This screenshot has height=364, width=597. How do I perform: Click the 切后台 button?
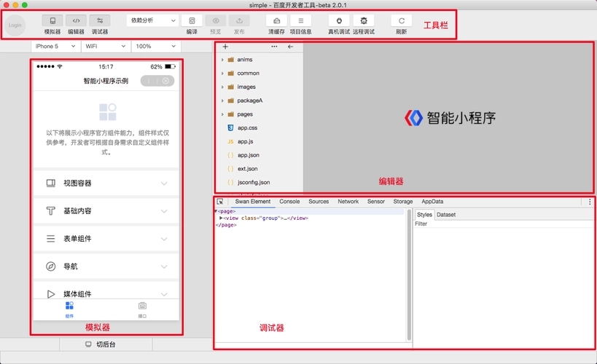[x=101, y=344]
